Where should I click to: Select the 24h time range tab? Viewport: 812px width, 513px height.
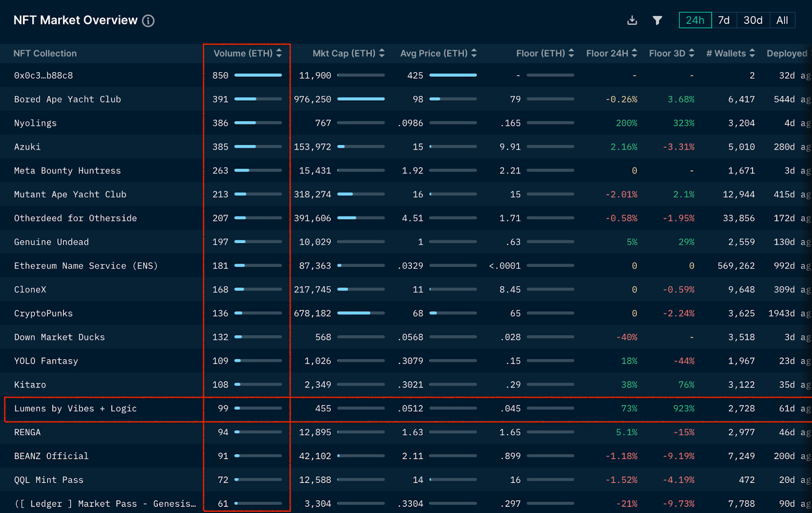695,20
